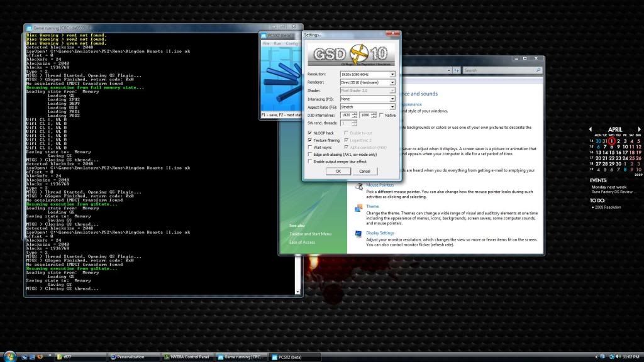Click first quick launch icon next to Start
Screen dimensions: 644x362
[x=25, y=357]
